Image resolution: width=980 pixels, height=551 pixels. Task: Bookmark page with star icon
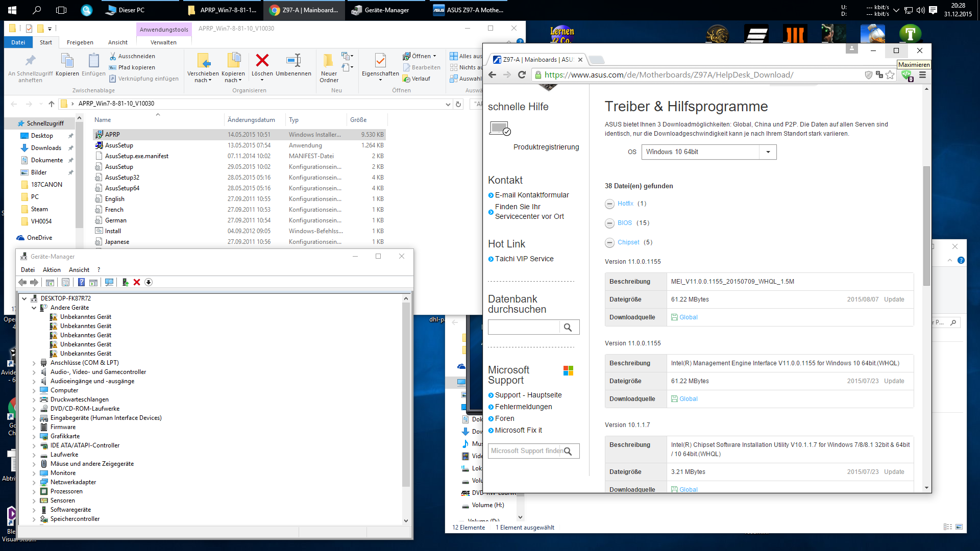coord(890,75)
